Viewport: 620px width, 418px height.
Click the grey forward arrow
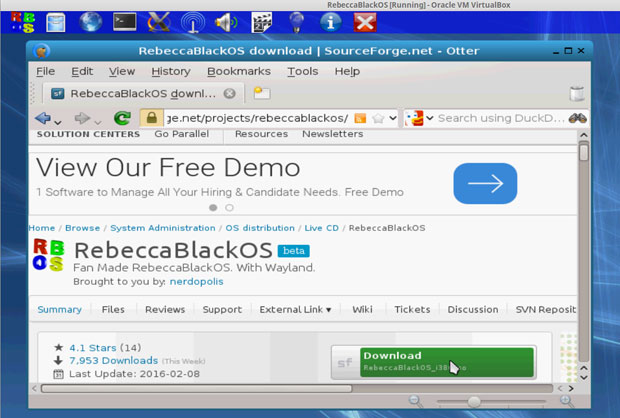pyautogui.click(x=82, y=117)
